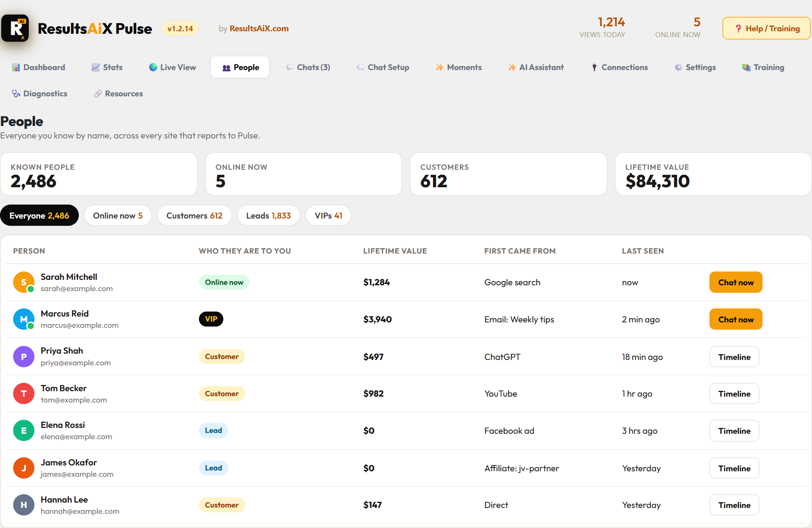Open Hannah Lee's Timeline

(x=734, y=505)
